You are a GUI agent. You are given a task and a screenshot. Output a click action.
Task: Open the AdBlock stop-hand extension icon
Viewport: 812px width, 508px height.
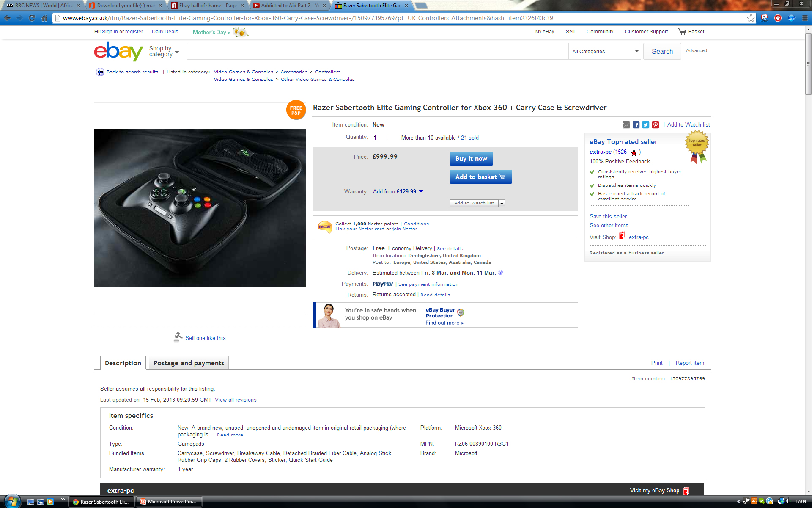[x=778, y=18]
